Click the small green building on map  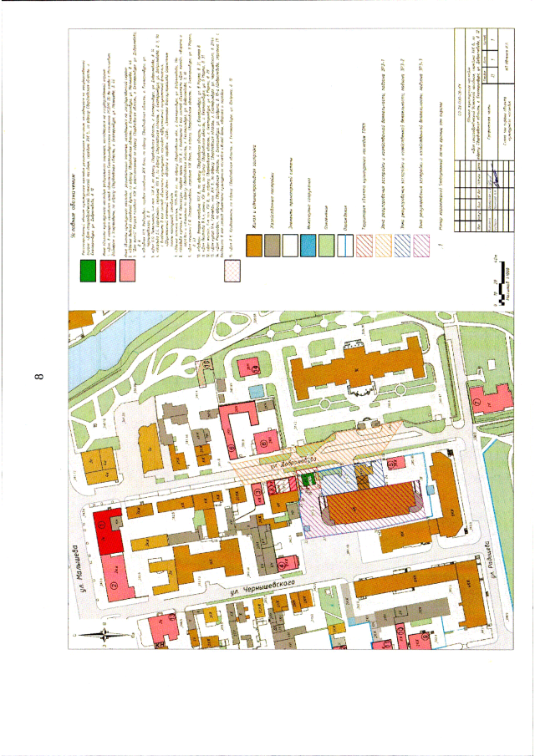[x=306, y=478]
